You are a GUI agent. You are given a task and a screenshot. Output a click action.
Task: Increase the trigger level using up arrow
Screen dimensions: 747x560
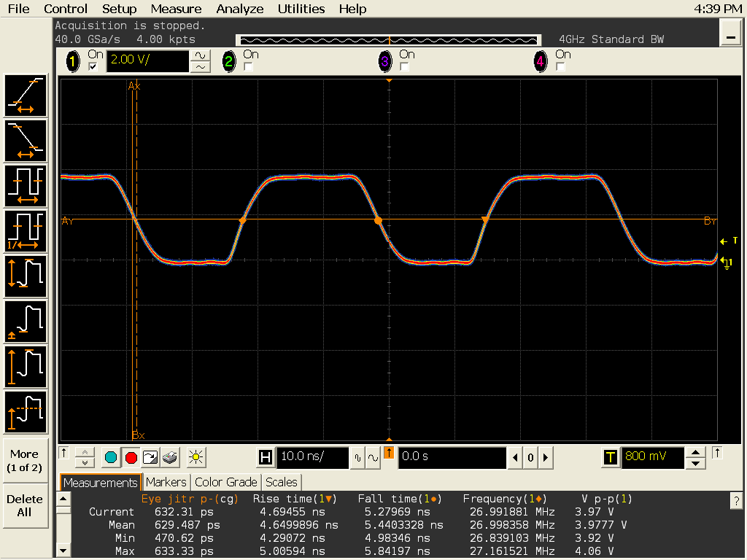click(697, 453)
